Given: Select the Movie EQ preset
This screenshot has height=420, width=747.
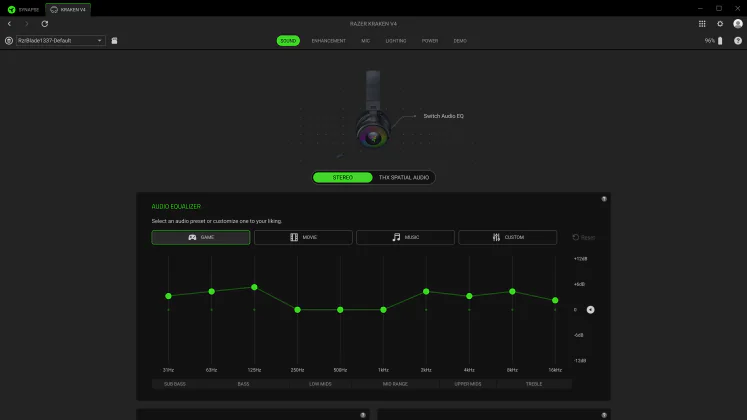Looking at the screenshot, I should tap(303, 237).
